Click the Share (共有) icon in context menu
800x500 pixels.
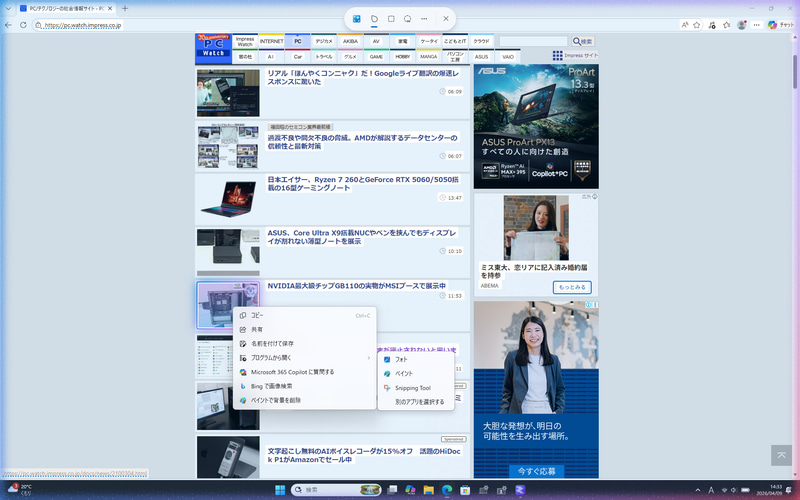point(243,330)
